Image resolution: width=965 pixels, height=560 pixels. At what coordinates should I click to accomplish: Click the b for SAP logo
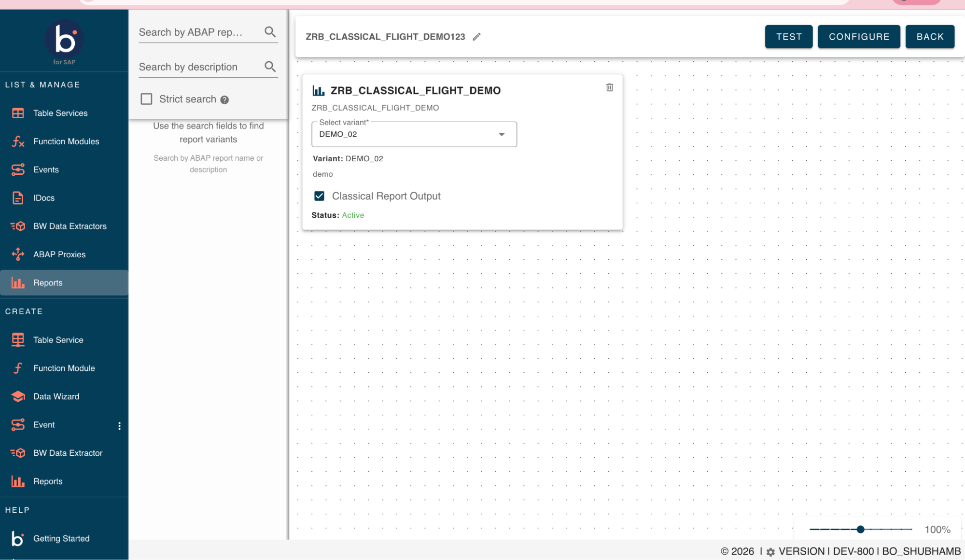(x=64, y=42)
